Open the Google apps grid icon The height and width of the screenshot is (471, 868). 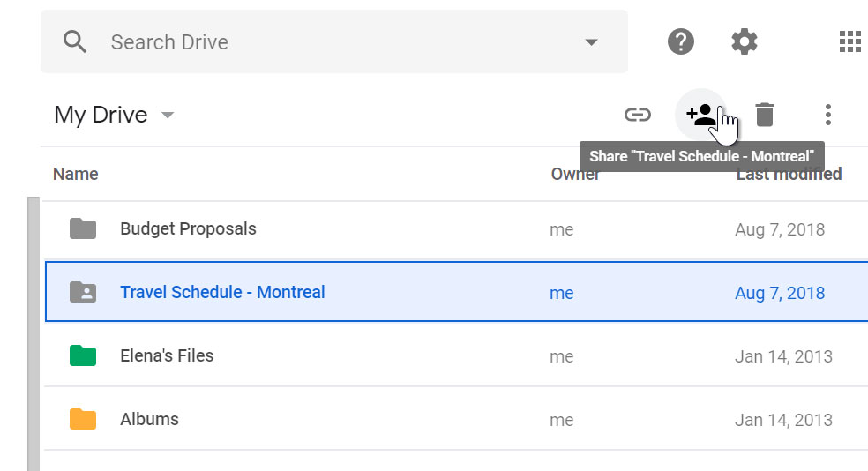tap(849, 41)
